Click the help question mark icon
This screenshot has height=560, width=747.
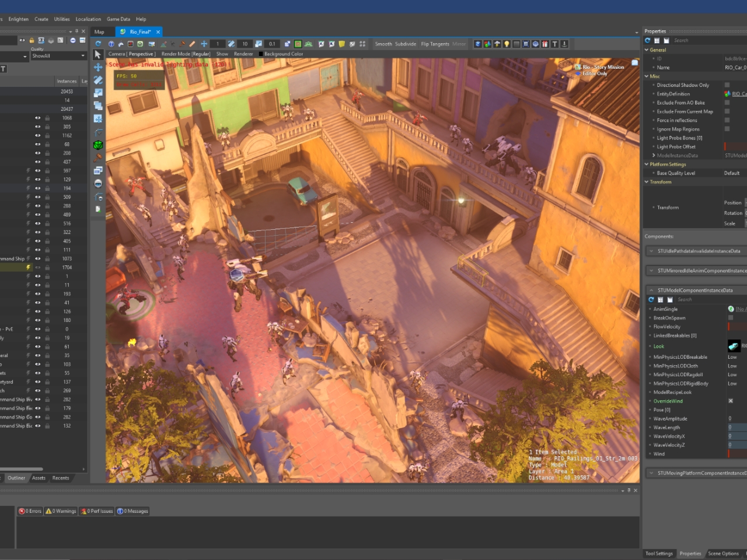click(111, 44)
